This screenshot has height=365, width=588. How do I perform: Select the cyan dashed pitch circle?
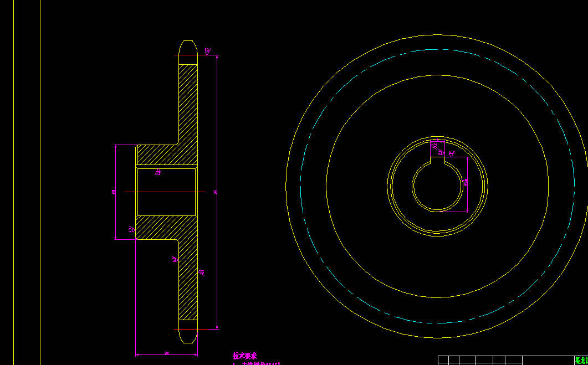(x=437, y=186)
